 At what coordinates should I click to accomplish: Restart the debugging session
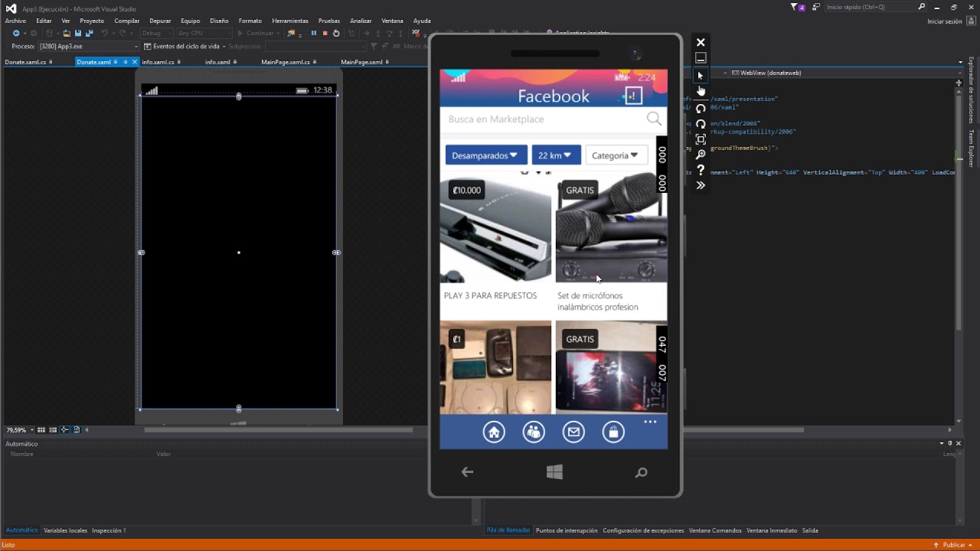[x=336, y=33]
